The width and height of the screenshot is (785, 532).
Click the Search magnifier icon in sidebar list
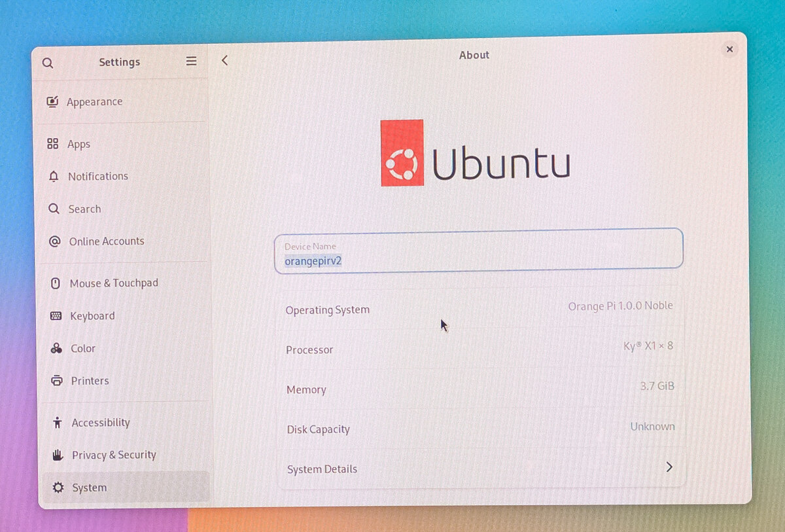tap(54, 209)
